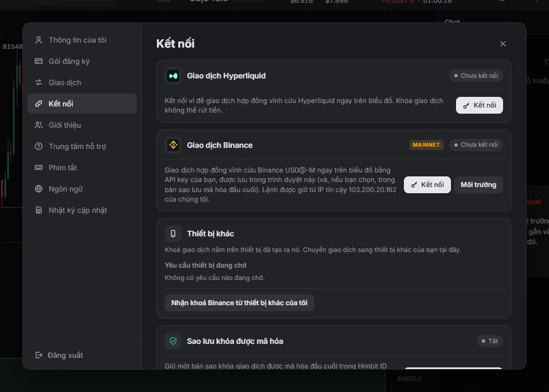Click the changelog document icon
The image size is (549, 392).
[39, 211]
